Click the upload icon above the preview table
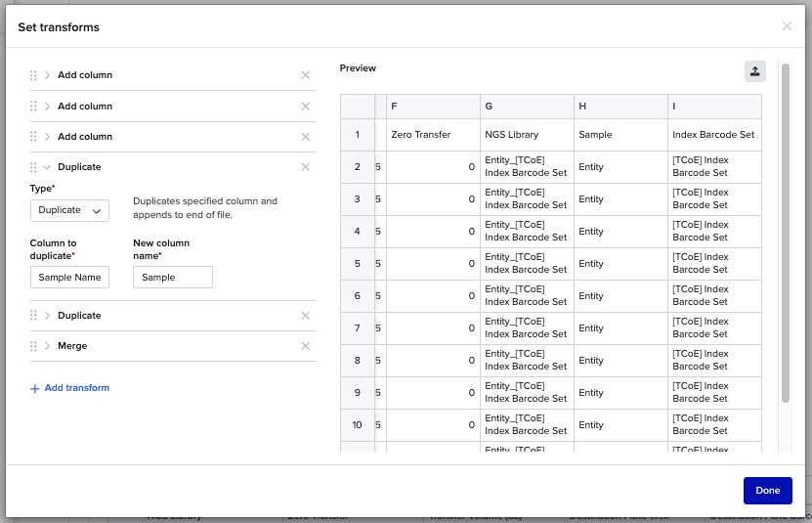Screen dimensions: 812x523 point(755,71)
